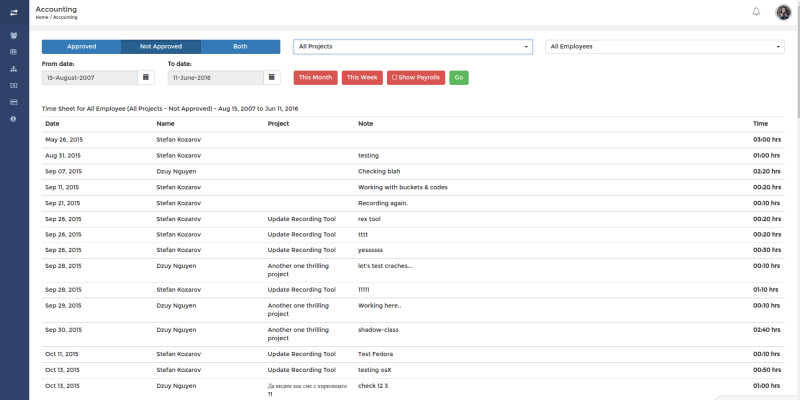Select the Approved filter option
Image resolution: width=800 pixels, height=400 pixels.
pyautogui.click(x=82, y=46)
